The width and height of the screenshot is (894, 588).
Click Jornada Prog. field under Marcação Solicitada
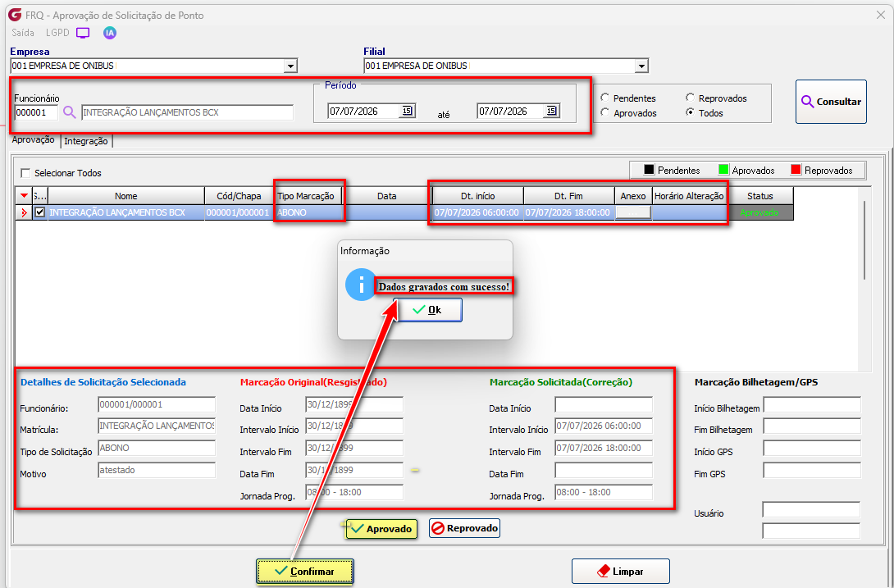603,492
